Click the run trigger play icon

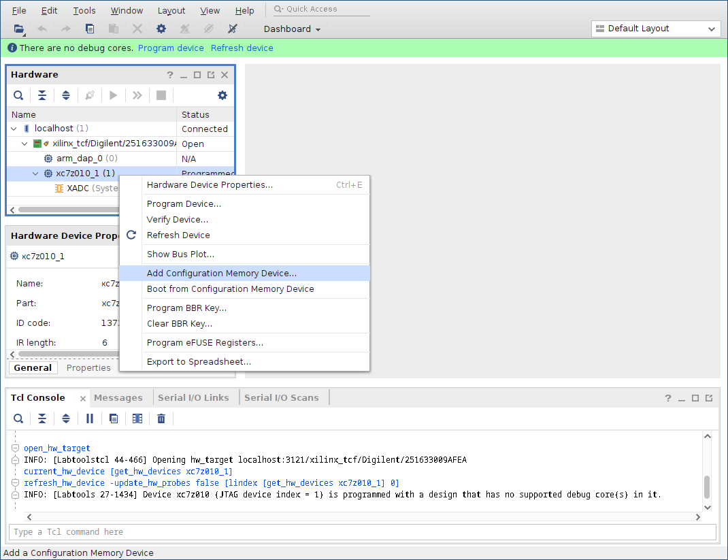coord(114,95)
